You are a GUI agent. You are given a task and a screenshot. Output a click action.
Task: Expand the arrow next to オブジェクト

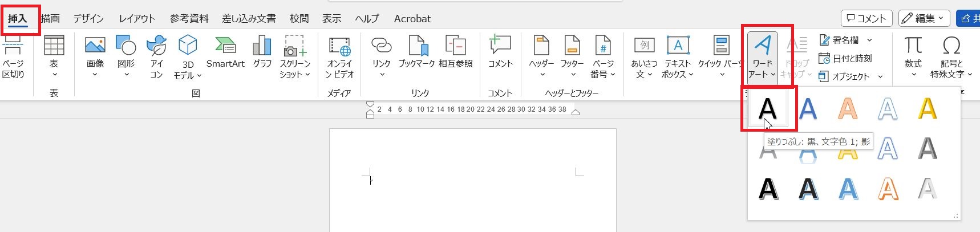(x=880, y=76)
